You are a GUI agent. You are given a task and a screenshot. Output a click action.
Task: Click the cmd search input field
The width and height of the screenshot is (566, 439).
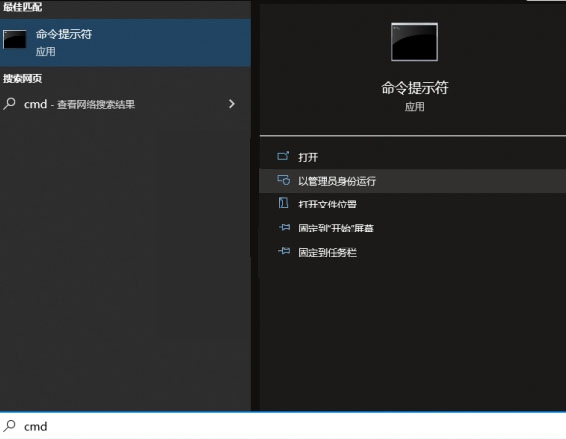point(283,426)
